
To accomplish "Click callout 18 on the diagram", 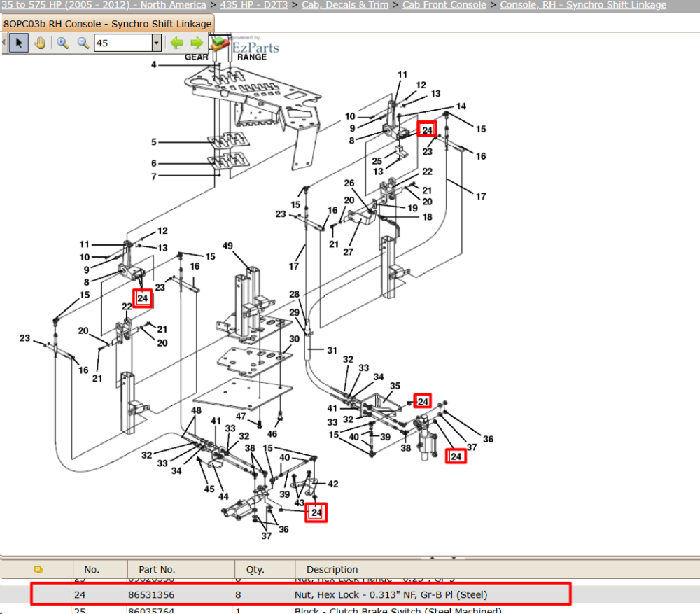I will (427, 217).
